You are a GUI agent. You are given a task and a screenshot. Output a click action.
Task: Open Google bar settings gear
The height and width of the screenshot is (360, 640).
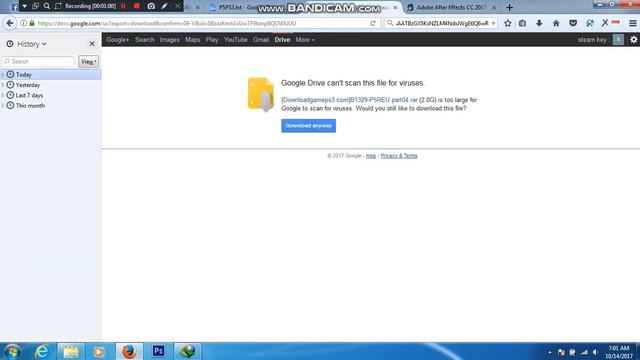[x=633, y=40]
